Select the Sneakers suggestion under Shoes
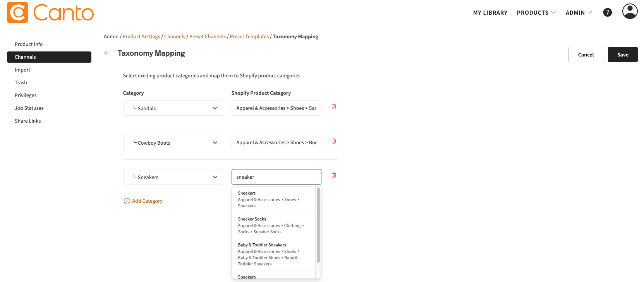Screen dimensions: 644x282 click(273, 199)
